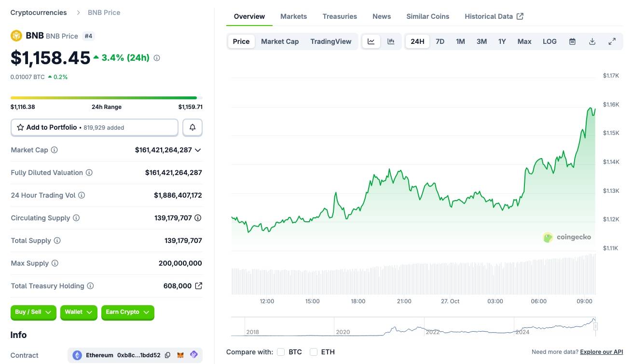
Task: Copy the Ethereum contract address
Action: [x=167, y=355]
